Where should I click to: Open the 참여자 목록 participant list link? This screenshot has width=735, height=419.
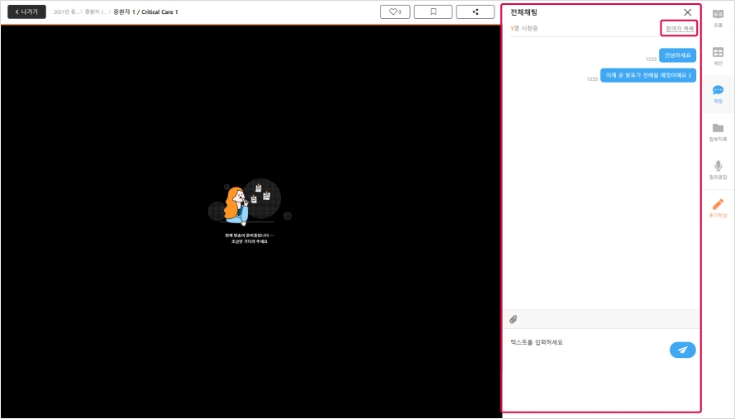[679, 29]
